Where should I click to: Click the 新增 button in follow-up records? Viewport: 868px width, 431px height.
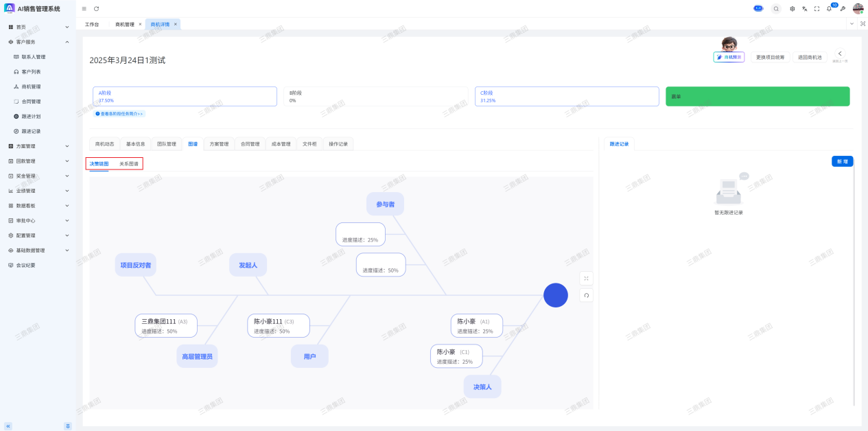[x=842, y=161]
